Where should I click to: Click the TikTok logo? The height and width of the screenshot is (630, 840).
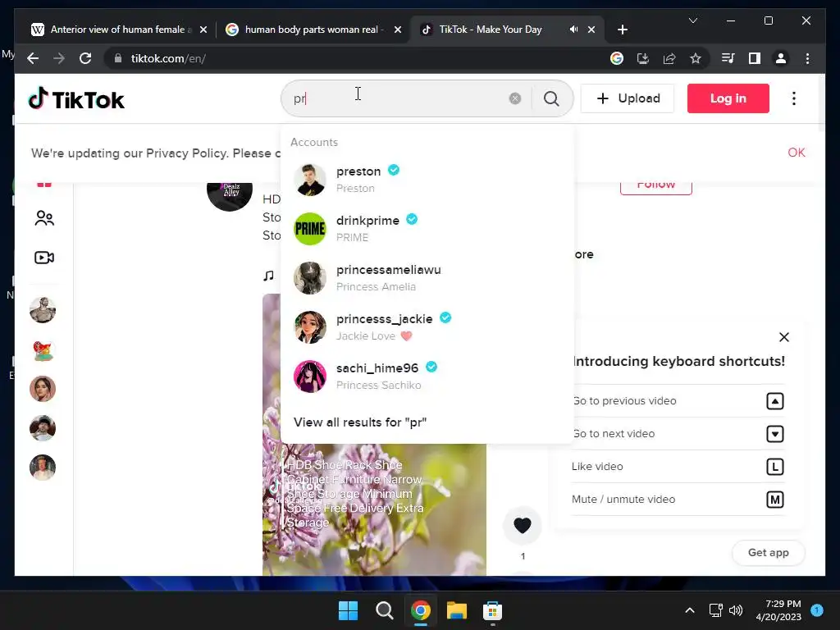tap(76, 99)
